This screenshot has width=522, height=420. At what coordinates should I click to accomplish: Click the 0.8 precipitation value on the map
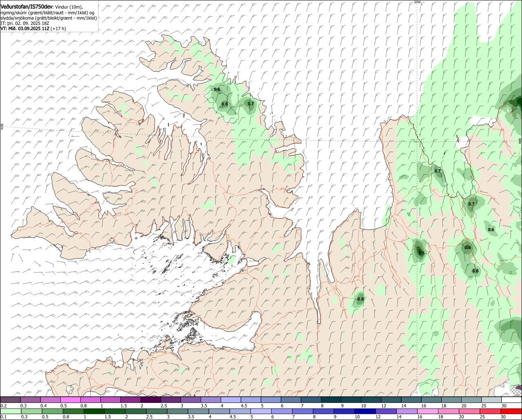(361, 299)
